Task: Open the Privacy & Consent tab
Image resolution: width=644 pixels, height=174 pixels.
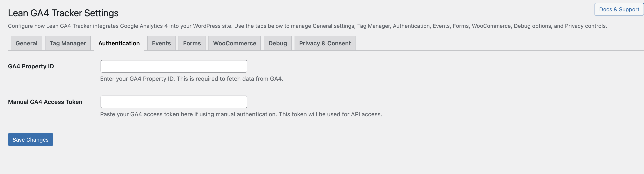Action: (325, 43)
